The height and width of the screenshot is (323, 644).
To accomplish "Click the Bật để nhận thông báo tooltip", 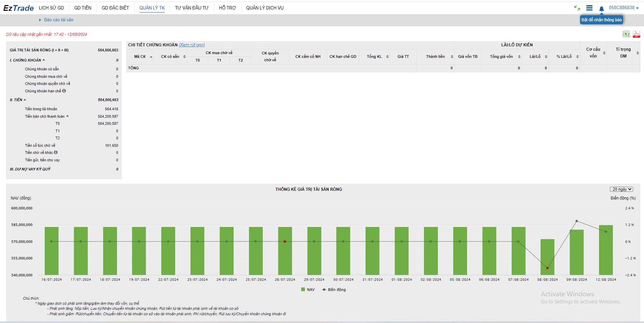I will [x=602, y=20].
